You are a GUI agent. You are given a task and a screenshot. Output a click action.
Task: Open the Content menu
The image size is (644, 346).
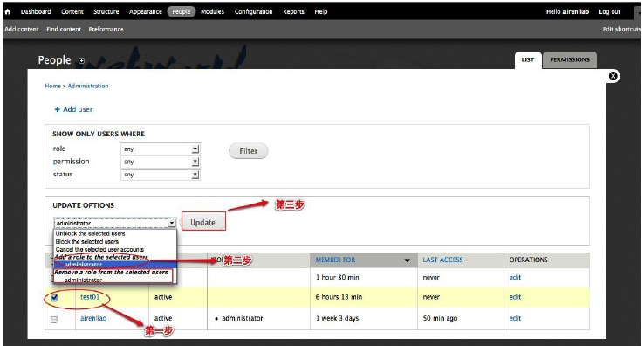pyautogui.click(x=72, y=12)
